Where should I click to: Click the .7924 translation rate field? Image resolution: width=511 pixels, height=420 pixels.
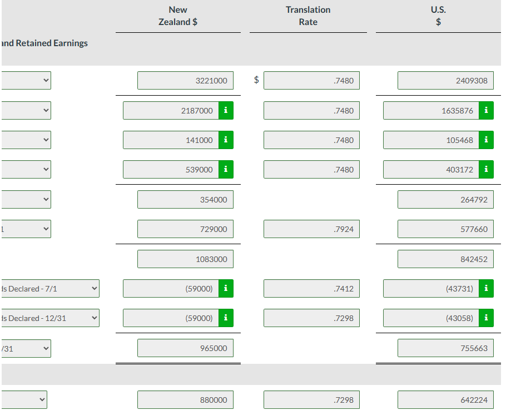(311, 229)
